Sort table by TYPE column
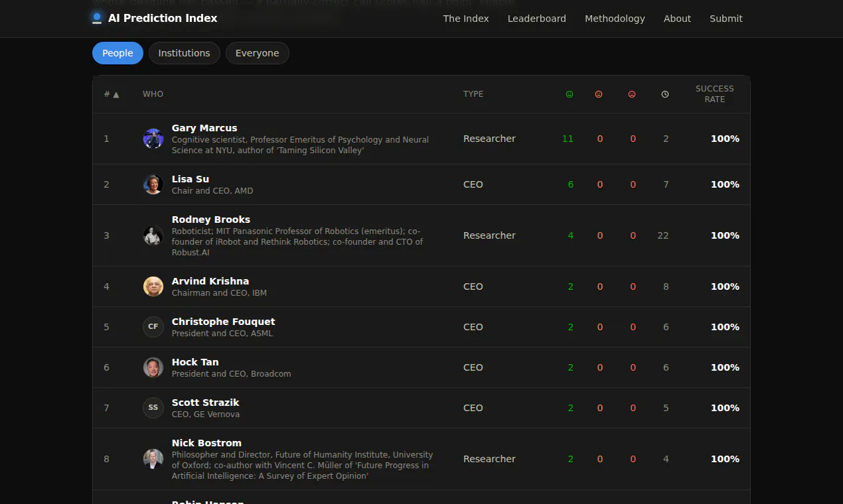 click(473, 94)
